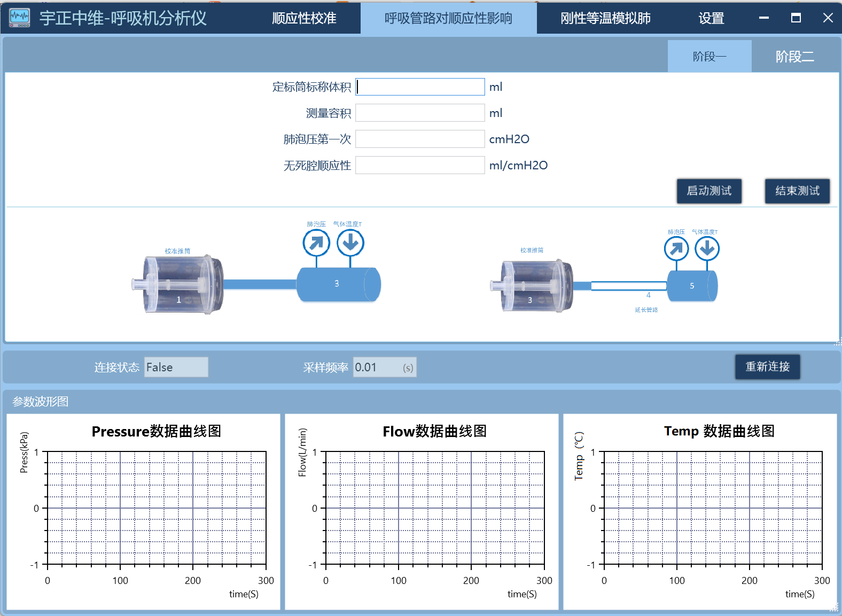Click the 肺泡压第一次 input field

[x=420, y=139]
